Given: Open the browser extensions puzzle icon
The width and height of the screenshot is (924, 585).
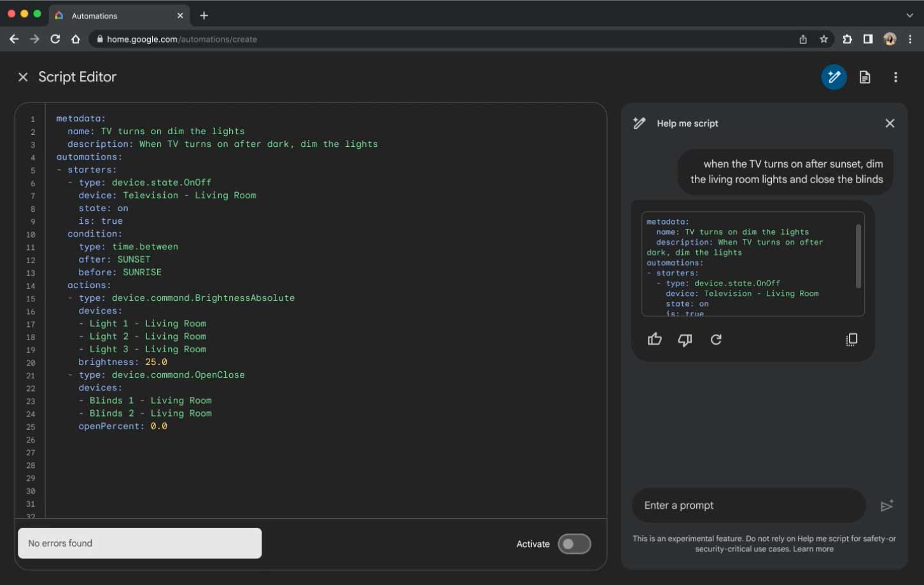Looking at the screenshot, I should [x=847, y=39].
